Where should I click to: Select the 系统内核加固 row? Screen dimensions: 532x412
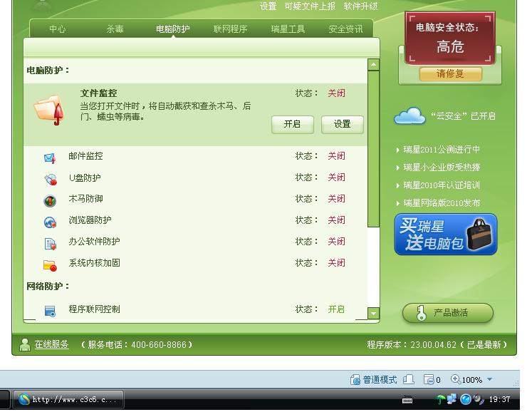click(x=195, y=263)
